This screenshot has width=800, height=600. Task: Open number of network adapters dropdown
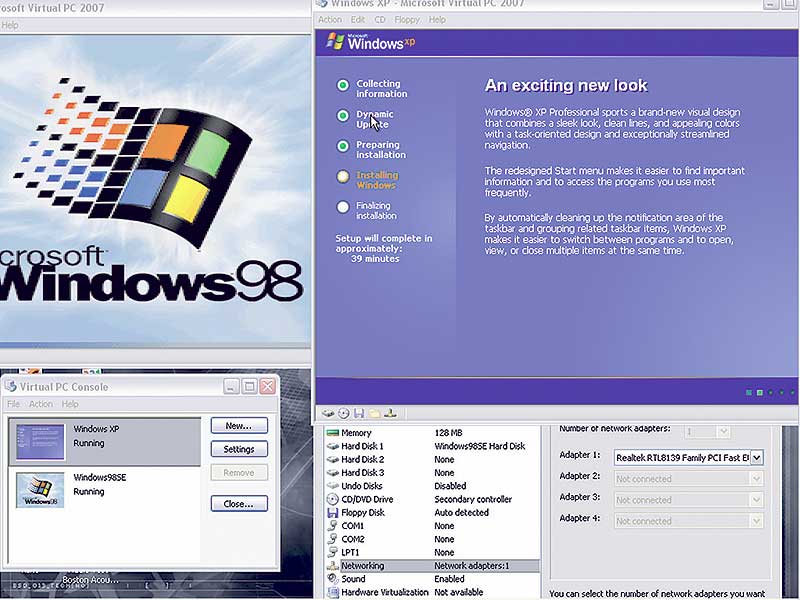[x=723, y=432]
